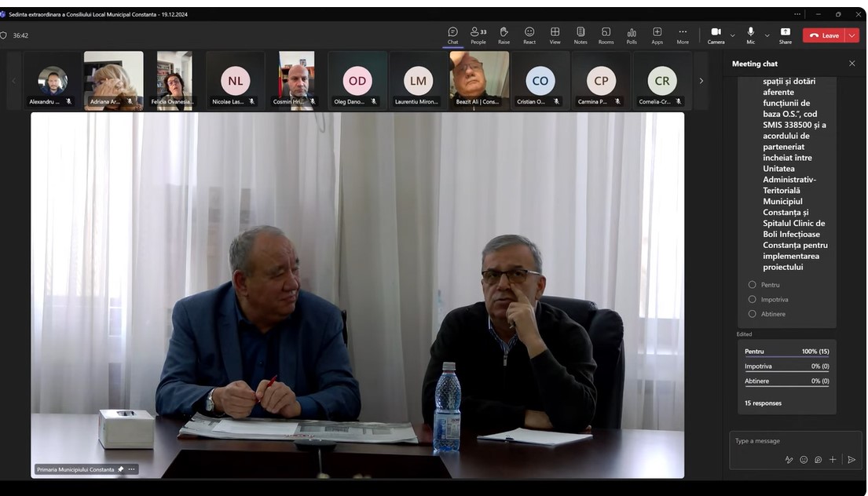Select Cosmin participant video tile
The width and height of the screenshot is (868, 496).
pos(296,81)
